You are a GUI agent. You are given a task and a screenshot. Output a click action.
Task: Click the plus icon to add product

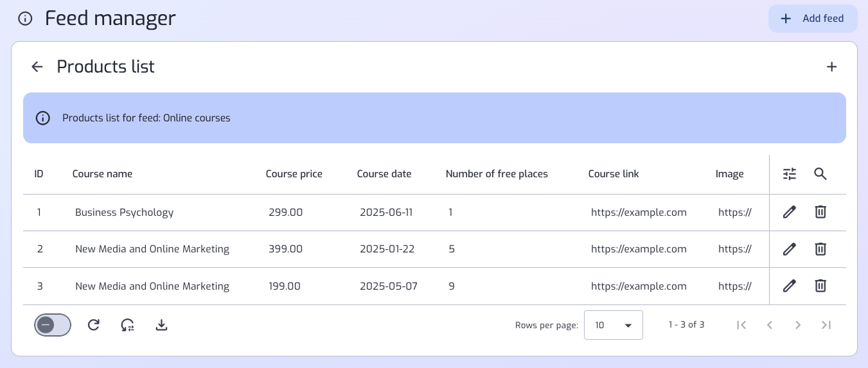pyautogui.click(x=831, y=67)
